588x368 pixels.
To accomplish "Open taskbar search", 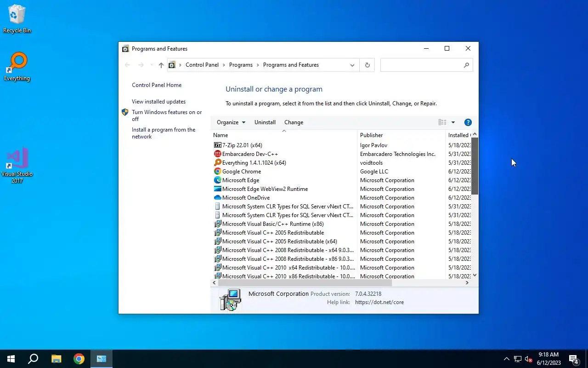I will [x=33, y=359].
